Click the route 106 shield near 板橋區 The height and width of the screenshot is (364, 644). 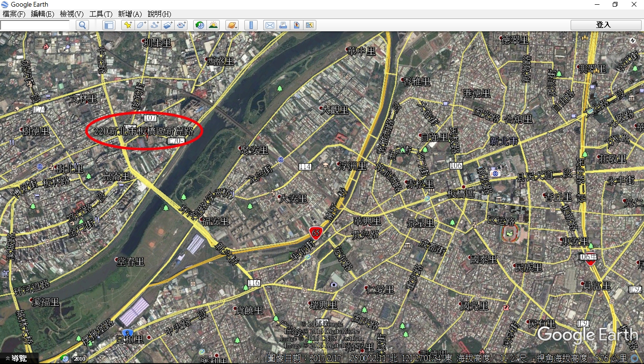[456, 165]
